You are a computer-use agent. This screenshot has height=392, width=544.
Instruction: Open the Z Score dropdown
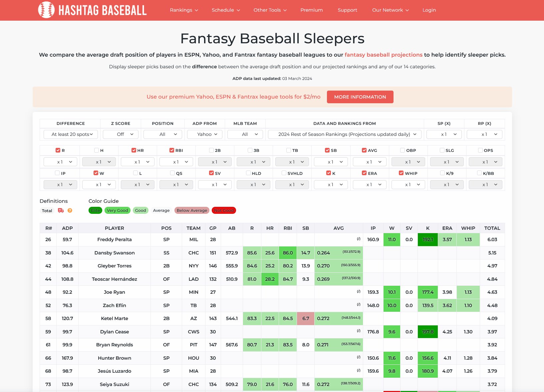(121, 134)
